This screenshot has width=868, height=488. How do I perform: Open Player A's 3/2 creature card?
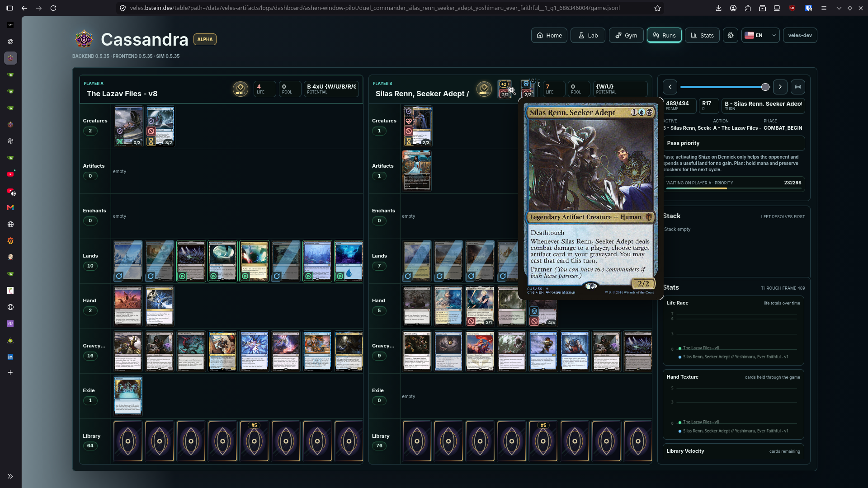pos(160,127)
